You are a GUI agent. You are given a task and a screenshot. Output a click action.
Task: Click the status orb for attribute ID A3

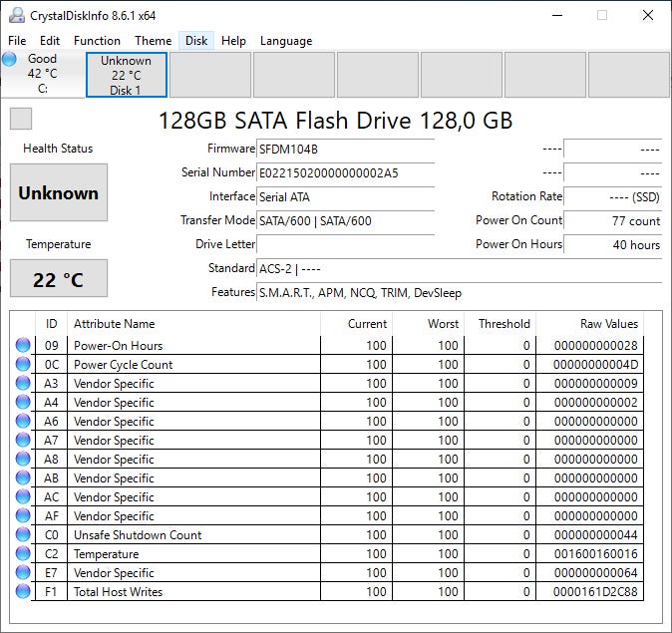click(23, 384)
